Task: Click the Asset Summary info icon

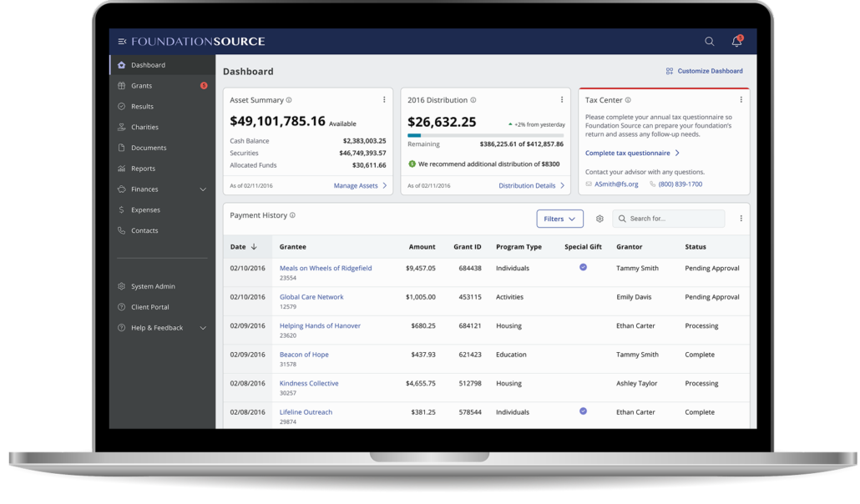Action: (x=289, y=100)
